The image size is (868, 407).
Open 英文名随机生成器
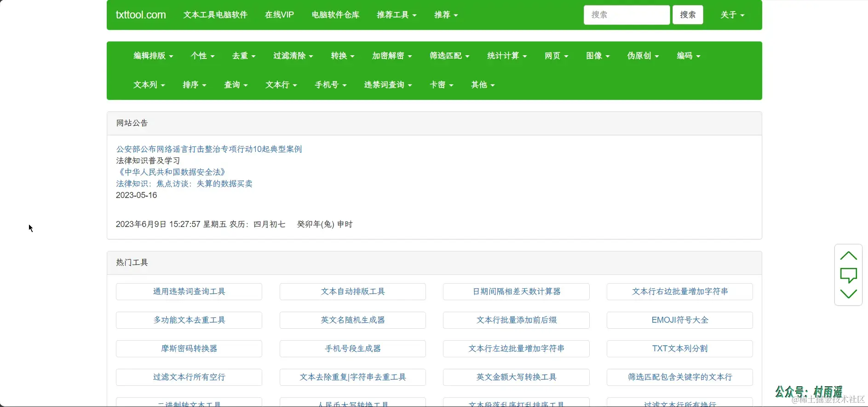[353, 320]
